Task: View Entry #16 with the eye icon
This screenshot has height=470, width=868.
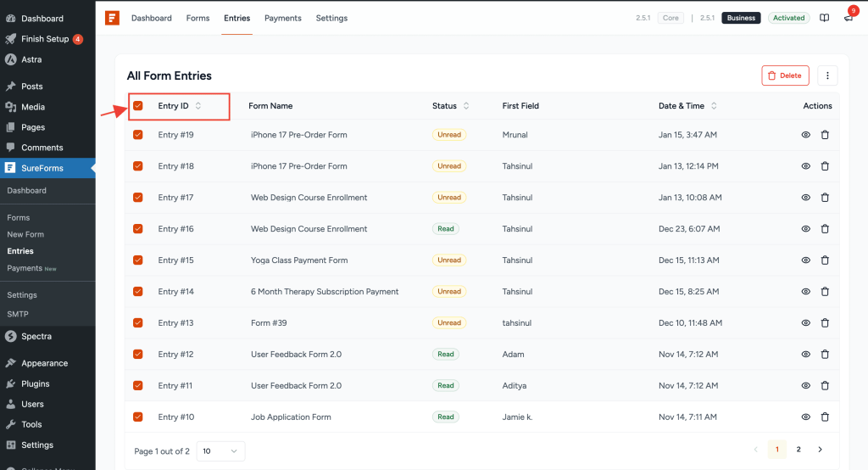Action: (806, 229)
